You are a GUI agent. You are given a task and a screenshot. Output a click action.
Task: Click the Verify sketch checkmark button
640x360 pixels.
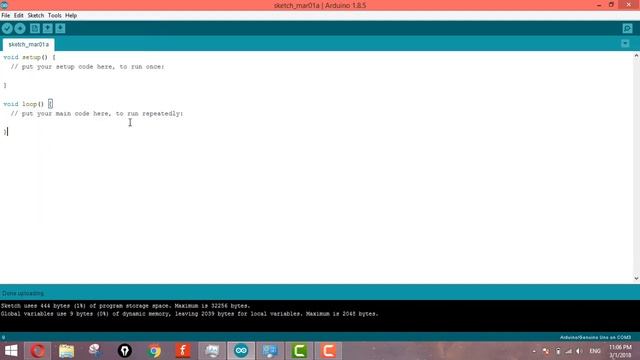[7, 28]
